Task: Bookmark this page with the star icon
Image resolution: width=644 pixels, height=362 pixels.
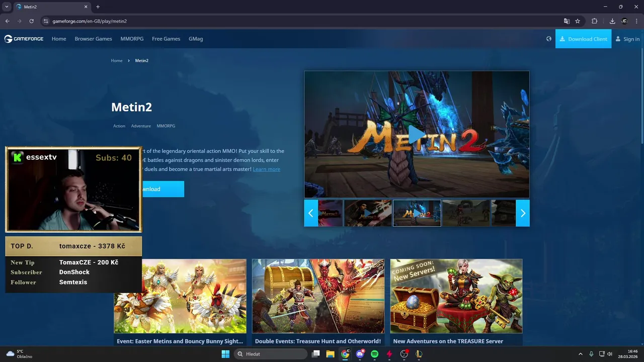Action: pos(578,21)
